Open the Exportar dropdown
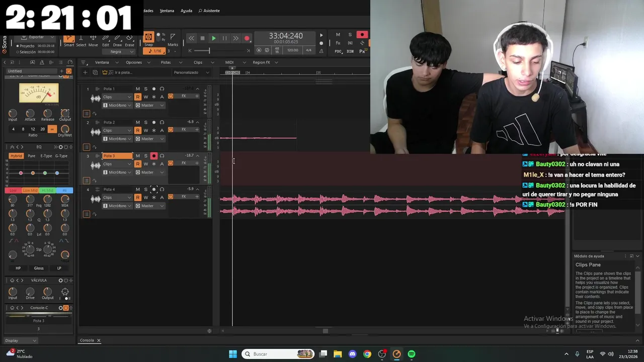 click(x=38, y=37)
